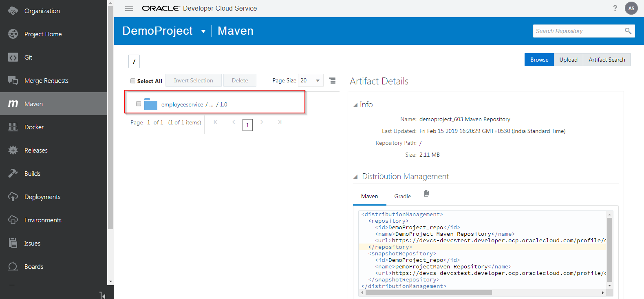Click the Issues clipboard icon
Image resolution: width=644 pixels, height=299 pixels.
pyautogui.click(x=13, y=244)
